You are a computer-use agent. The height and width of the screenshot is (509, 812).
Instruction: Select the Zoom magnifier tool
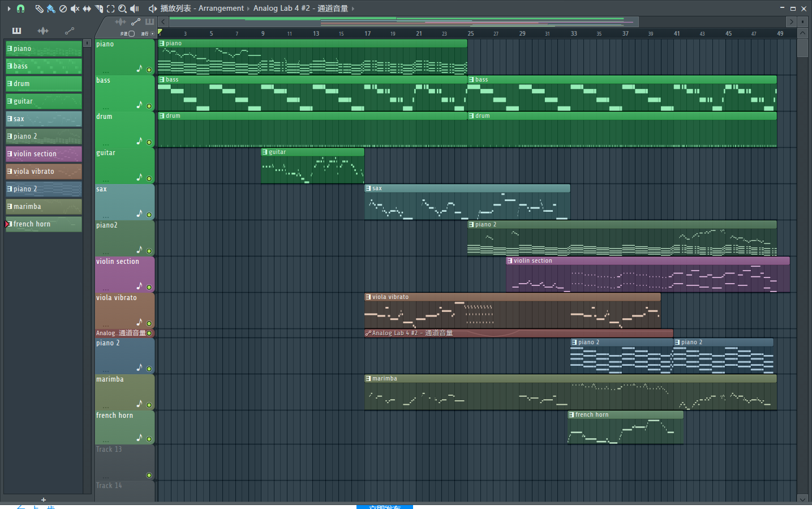(122, 8)
